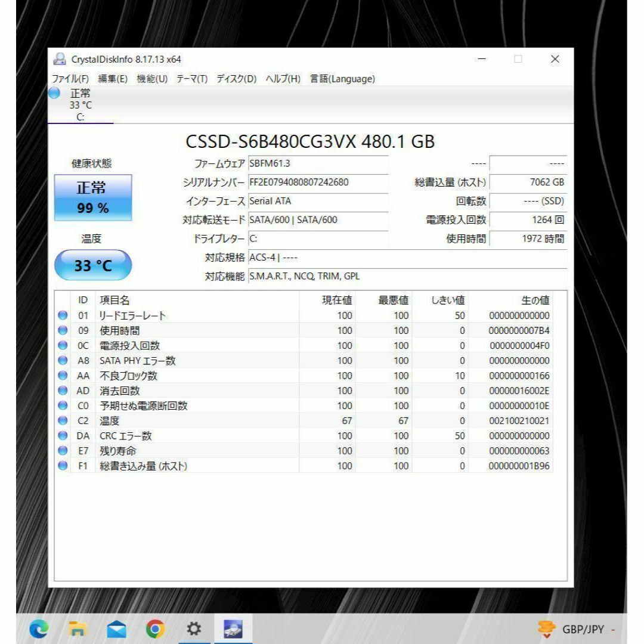Image resolution: width=644 pixels, height=644 pixels.
Task: Open the テーマ(T) menu
Action: [x=192, y=79]
